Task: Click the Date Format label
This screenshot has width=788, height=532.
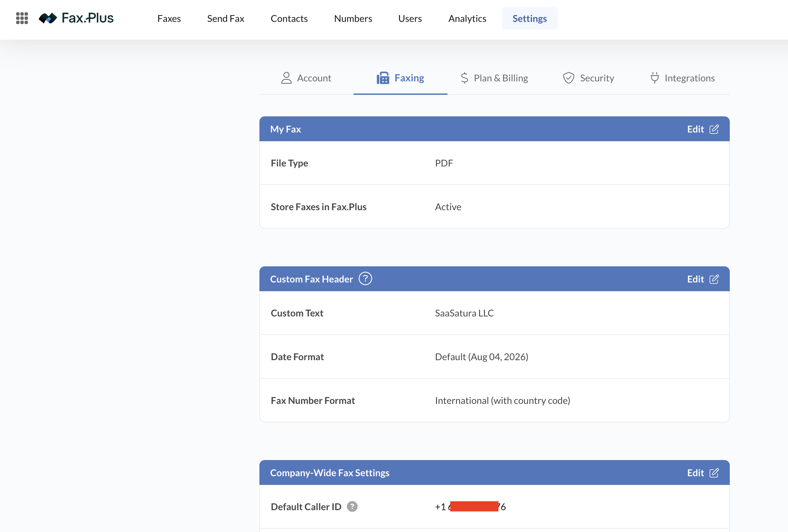Action: pos(297,357)
